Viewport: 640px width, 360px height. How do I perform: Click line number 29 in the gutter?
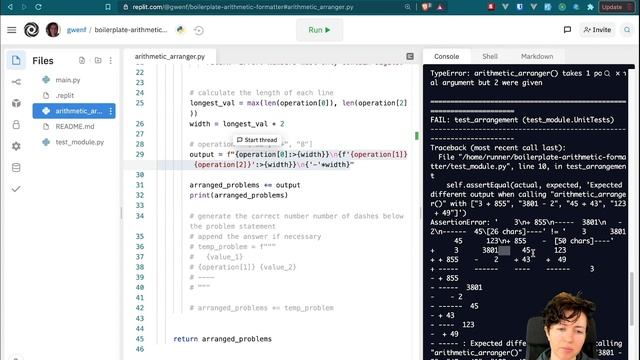(x=140, y=154)
